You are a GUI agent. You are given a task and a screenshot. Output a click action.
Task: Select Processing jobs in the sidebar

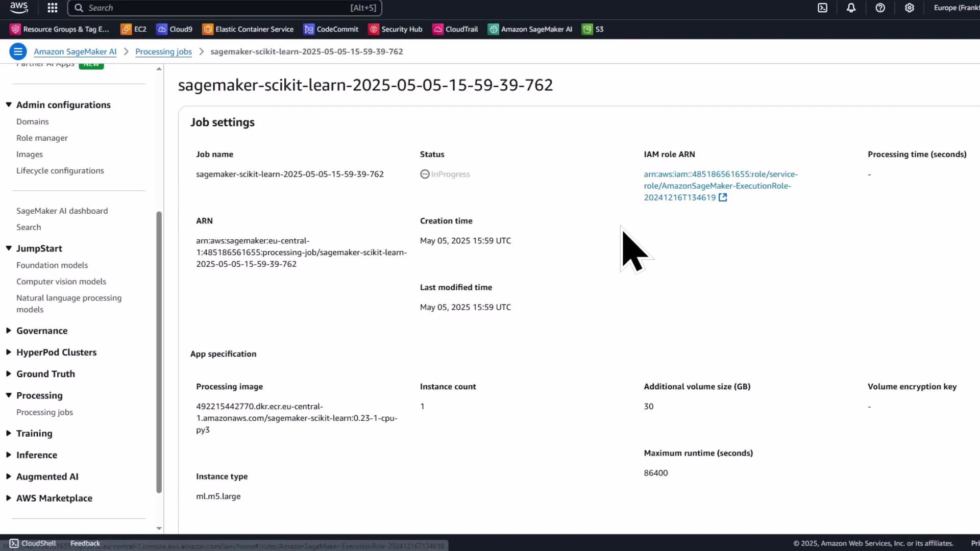[44, 412]
